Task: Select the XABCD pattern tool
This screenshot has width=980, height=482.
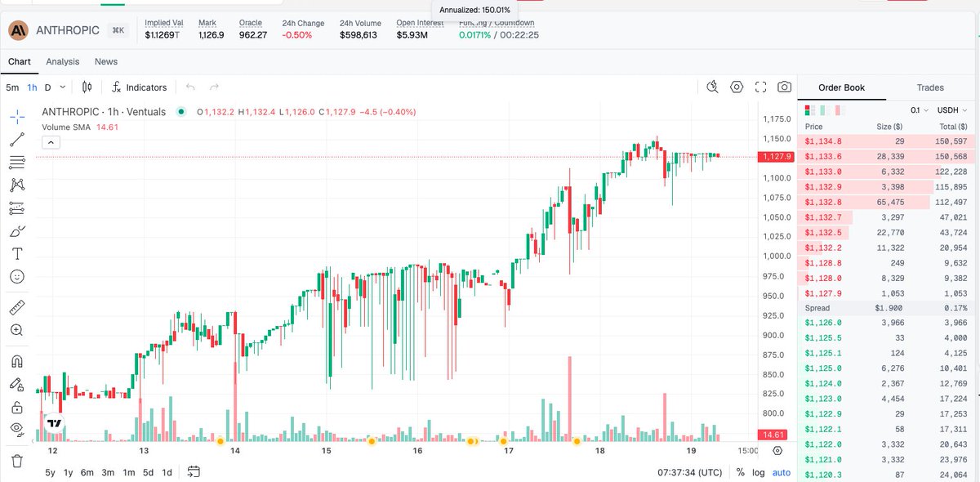Action: pos(17,185)
